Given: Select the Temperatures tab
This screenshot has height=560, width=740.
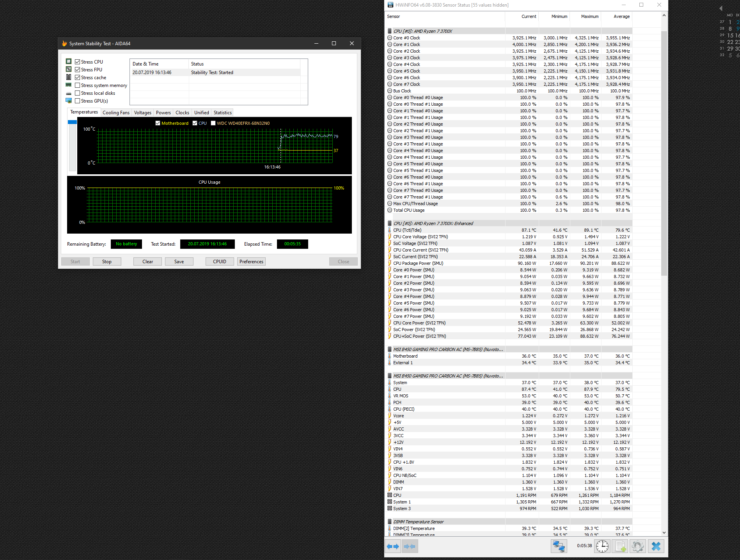Looking at the screenshot, I should pos(84,112).
